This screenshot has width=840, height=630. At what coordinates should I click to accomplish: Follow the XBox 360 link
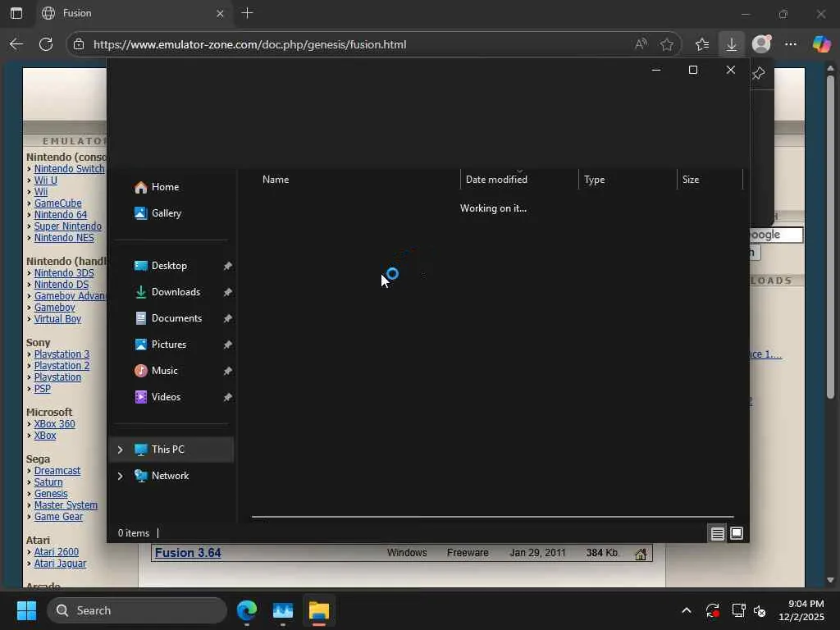[x=55, y=424]
